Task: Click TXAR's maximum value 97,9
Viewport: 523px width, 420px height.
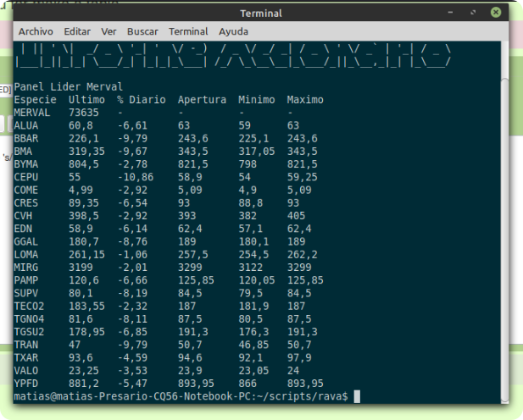Action: click(x=299, y=357)
